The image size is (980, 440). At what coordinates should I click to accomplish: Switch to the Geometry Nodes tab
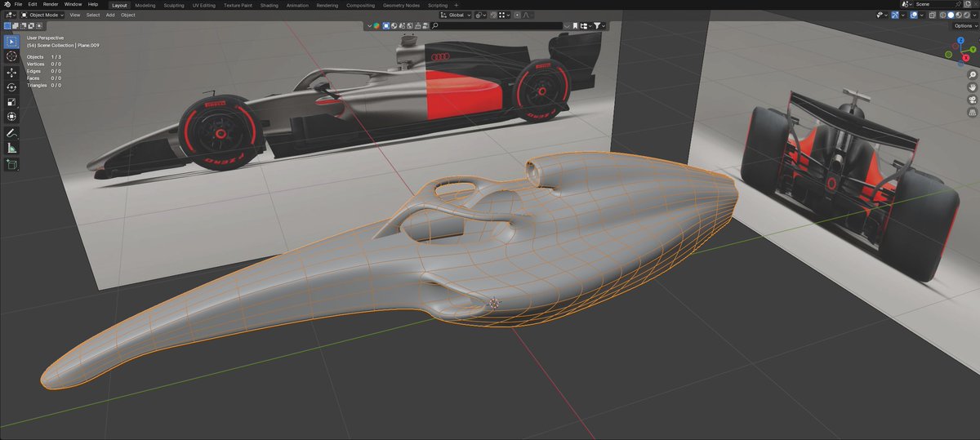400,5
